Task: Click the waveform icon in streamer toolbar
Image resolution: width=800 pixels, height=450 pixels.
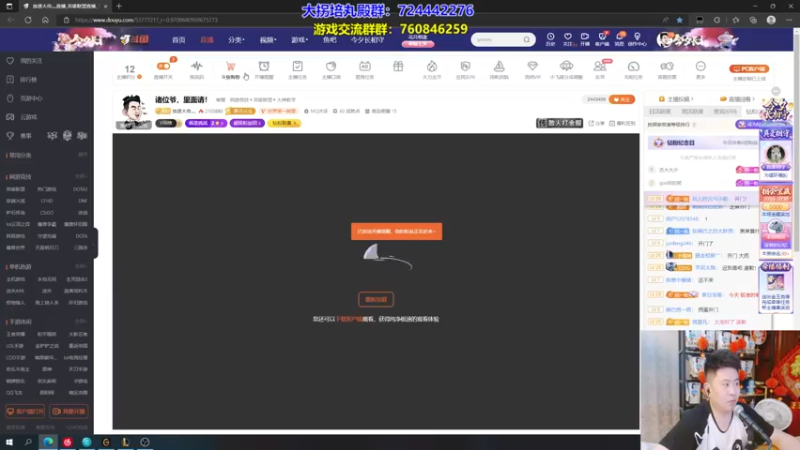Action: tap(196, 66)
